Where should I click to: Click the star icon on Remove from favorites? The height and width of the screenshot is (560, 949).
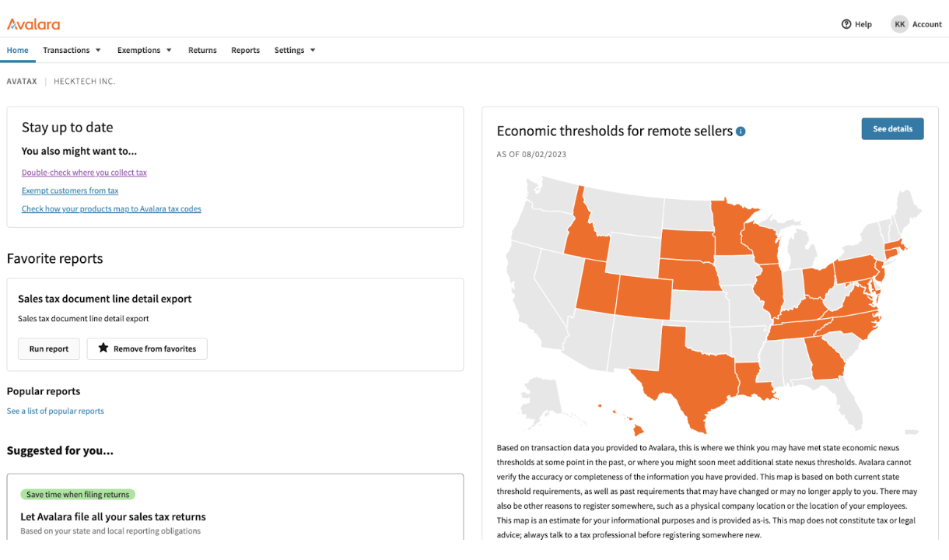point(103,348)
